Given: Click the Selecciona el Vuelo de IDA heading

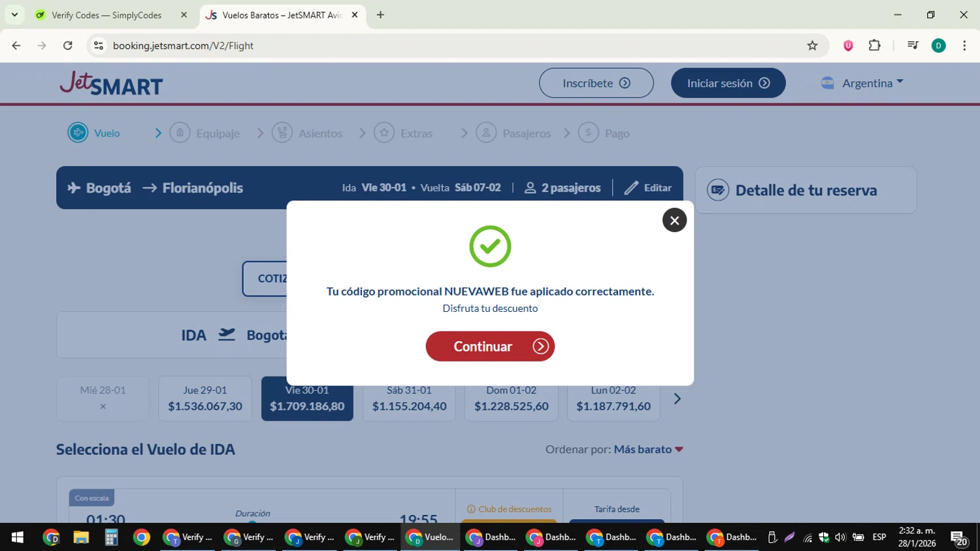Looking at the screenshot, I should coord(146,450).
